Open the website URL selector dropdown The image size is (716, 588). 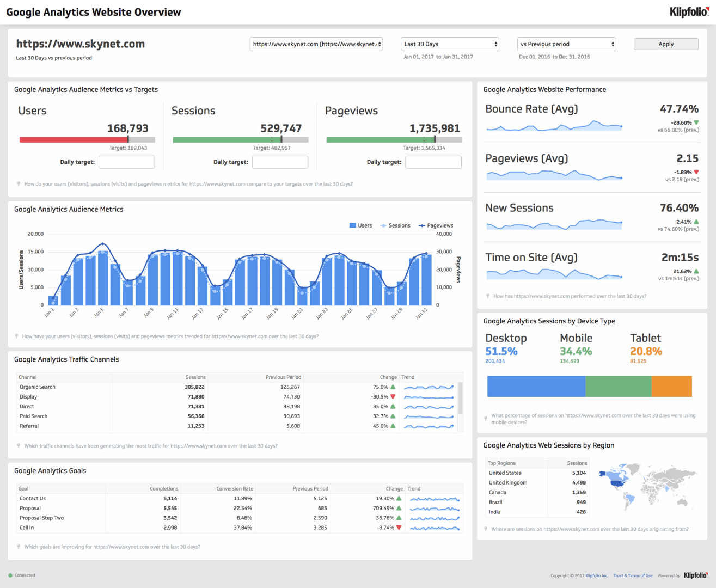316,44
